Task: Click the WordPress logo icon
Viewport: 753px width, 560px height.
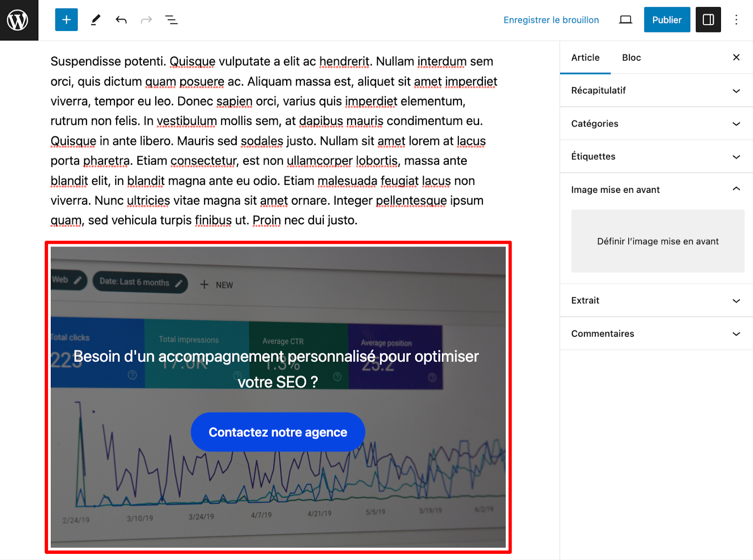Action: tap(18, 20)
